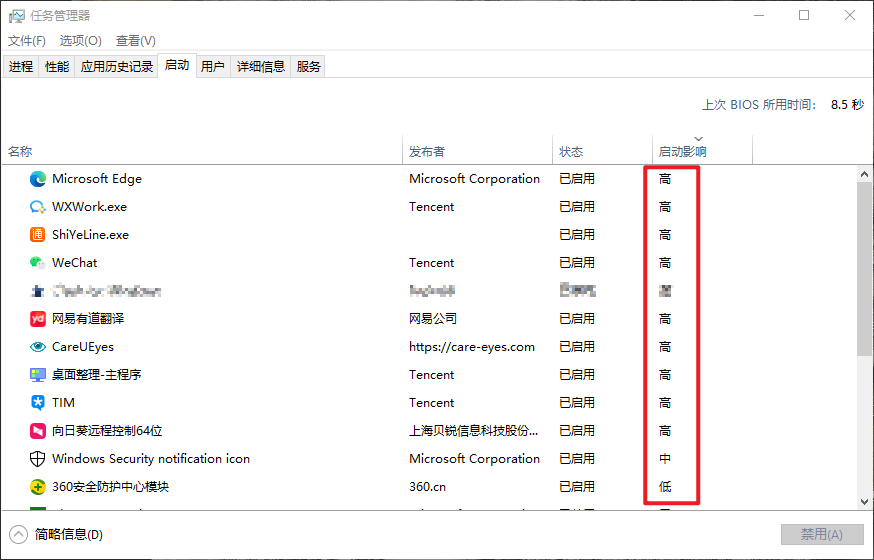Click publisher 网易公司
This screenshot has height=560, width=874.
433,319
